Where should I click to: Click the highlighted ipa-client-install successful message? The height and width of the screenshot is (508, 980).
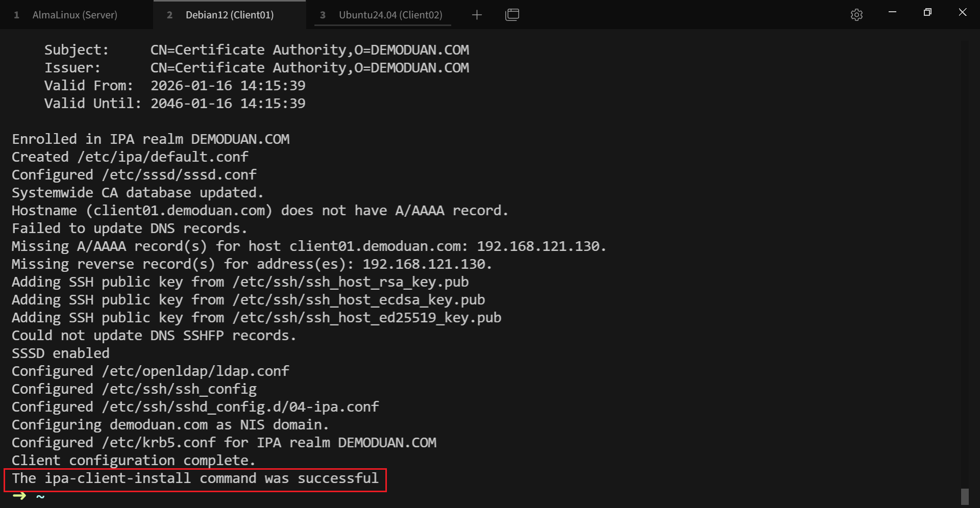pyautogui.click(x=195, y=478)
